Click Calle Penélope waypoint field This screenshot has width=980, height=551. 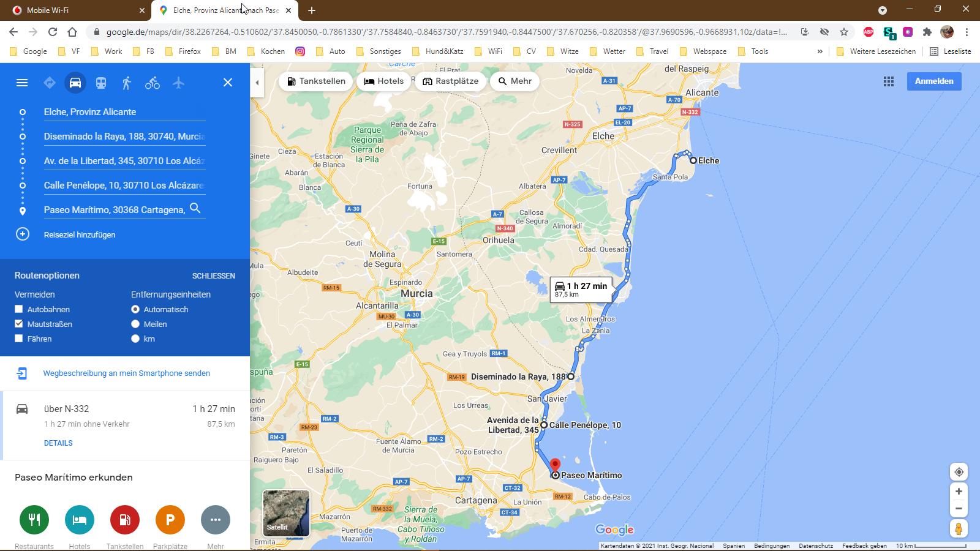[x=124, y=186]
